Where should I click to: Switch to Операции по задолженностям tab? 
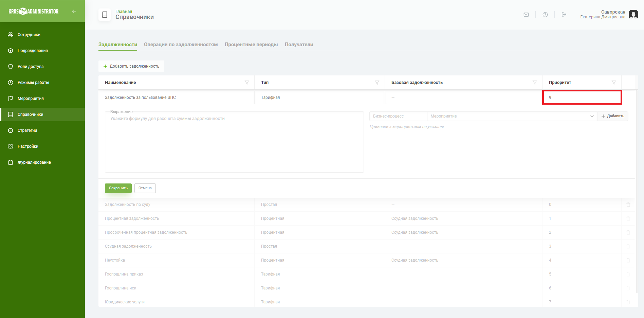[181, 45]
